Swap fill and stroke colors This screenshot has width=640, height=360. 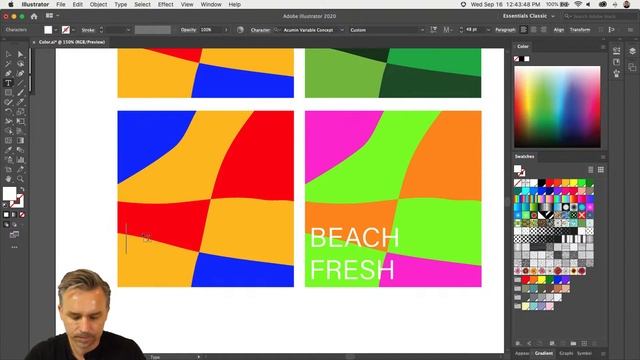click(22, 189)
